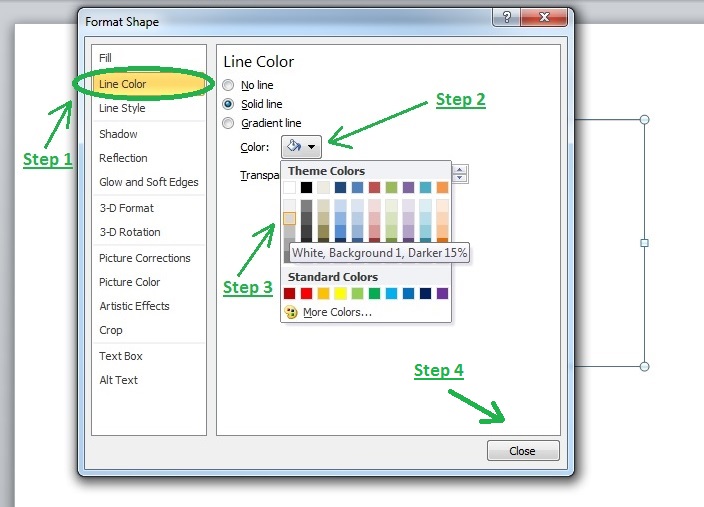Pick the blue standard color
The height and width of the screenshot is (507, 704).
click(409, 293)
